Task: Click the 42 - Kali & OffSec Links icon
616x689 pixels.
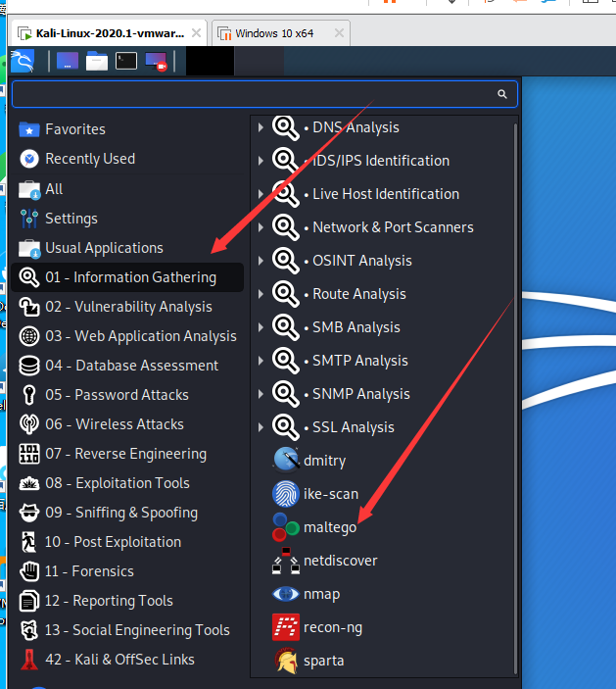Action: tap(29, 660)
